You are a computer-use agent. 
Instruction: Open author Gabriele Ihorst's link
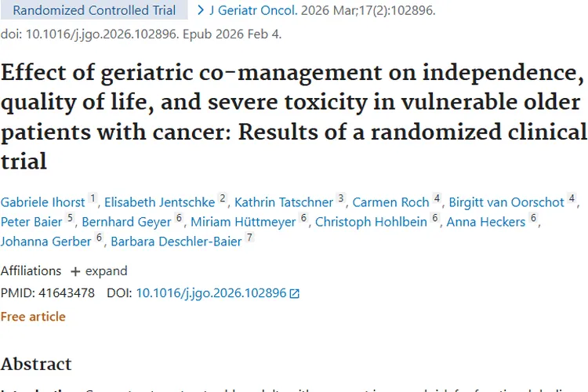42,202
